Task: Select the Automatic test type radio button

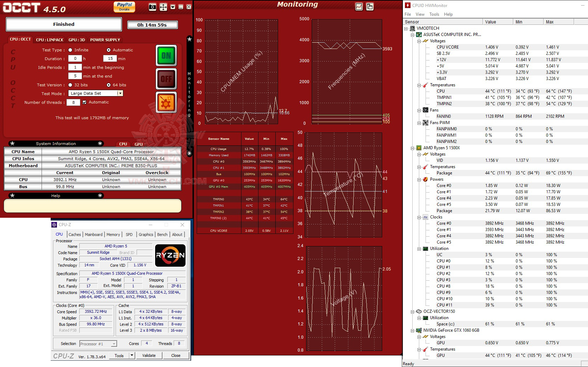Action: coord(109,50)
